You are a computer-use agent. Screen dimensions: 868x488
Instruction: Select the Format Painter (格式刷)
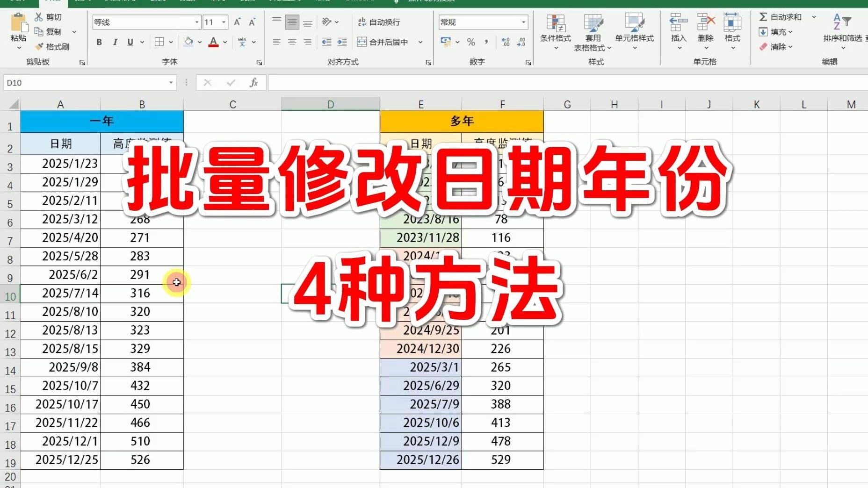[x=52, y=47]
